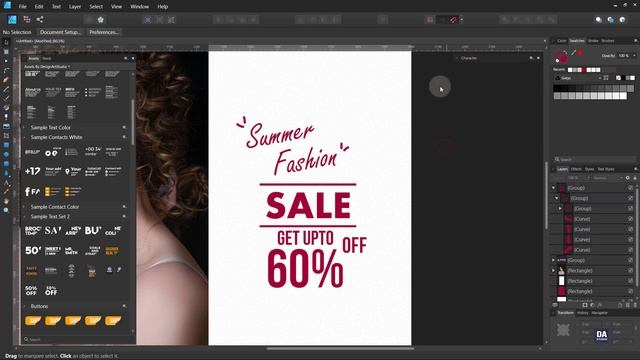The image size is (640, 360).
Task: Close the Character panel
Action: 538,58
